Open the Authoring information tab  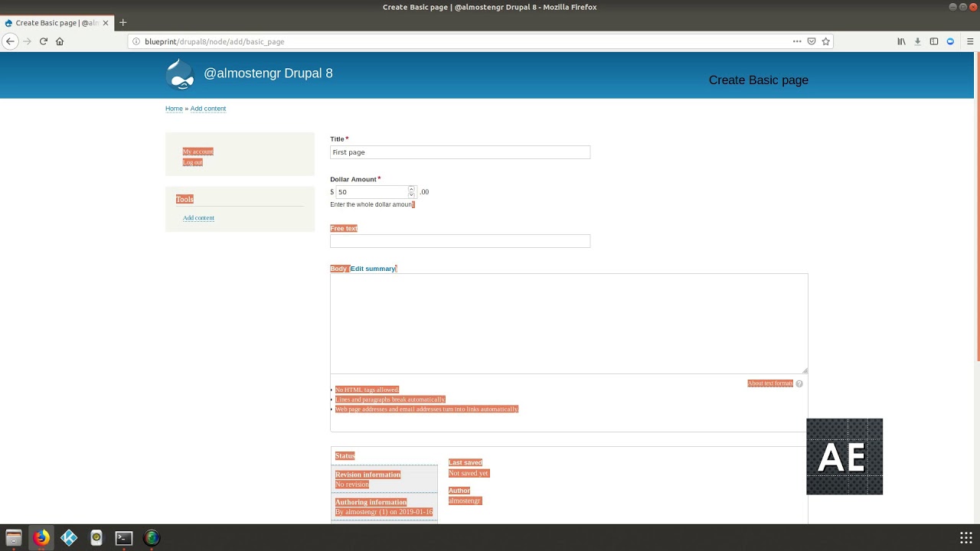[384, 507]
